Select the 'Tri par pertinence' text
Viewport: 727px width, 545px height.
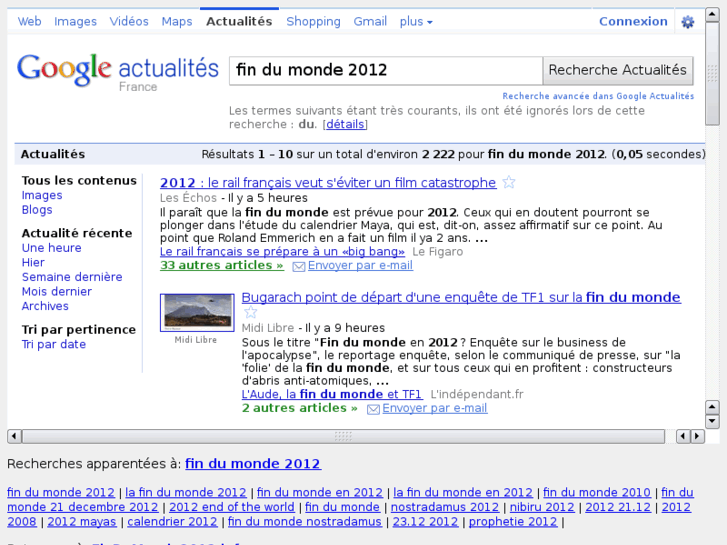click(78, 330)
